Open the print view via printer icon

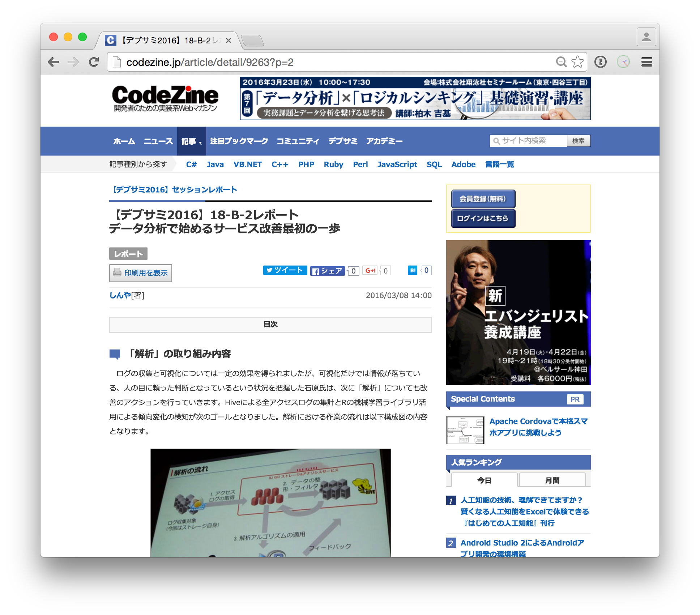pyautogui.click(x=118, y=273)
